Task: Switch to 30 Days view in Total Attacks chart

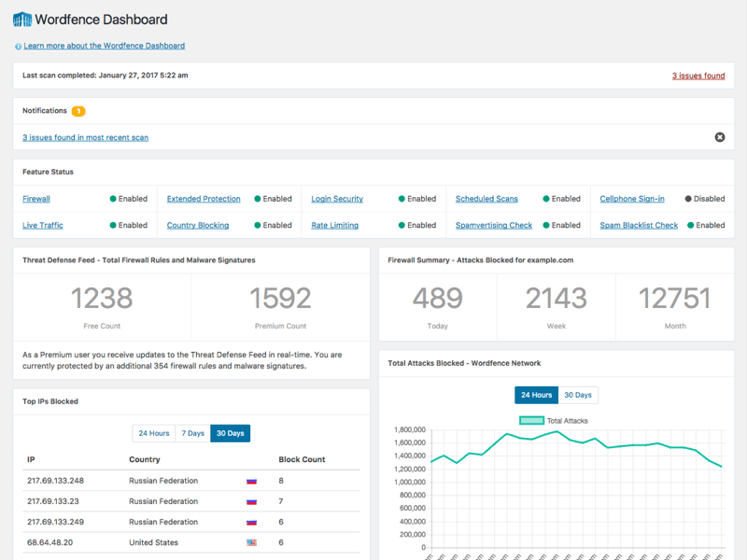Action: pyautogui.click(x=578, y=395)
